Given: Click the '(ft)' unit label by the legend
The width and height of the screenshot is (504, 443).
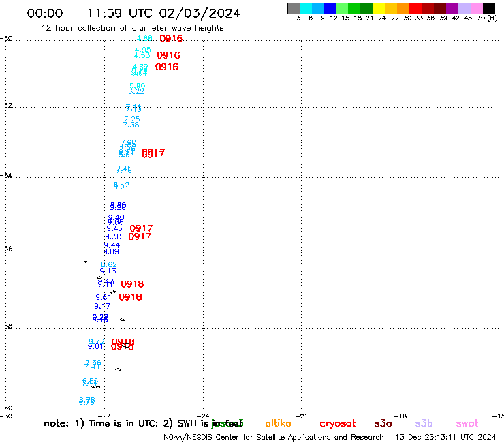Looking at the screenshot, I should coord(492,18).
